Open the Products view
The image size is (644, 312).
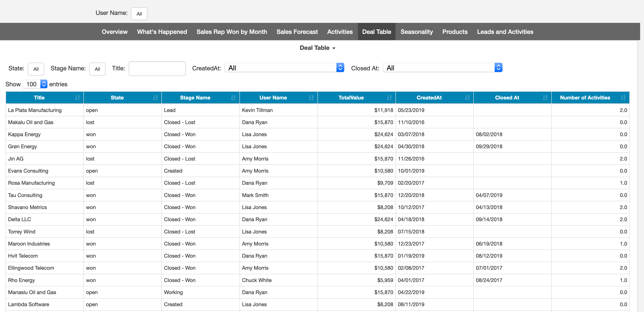tap(455, 32)
